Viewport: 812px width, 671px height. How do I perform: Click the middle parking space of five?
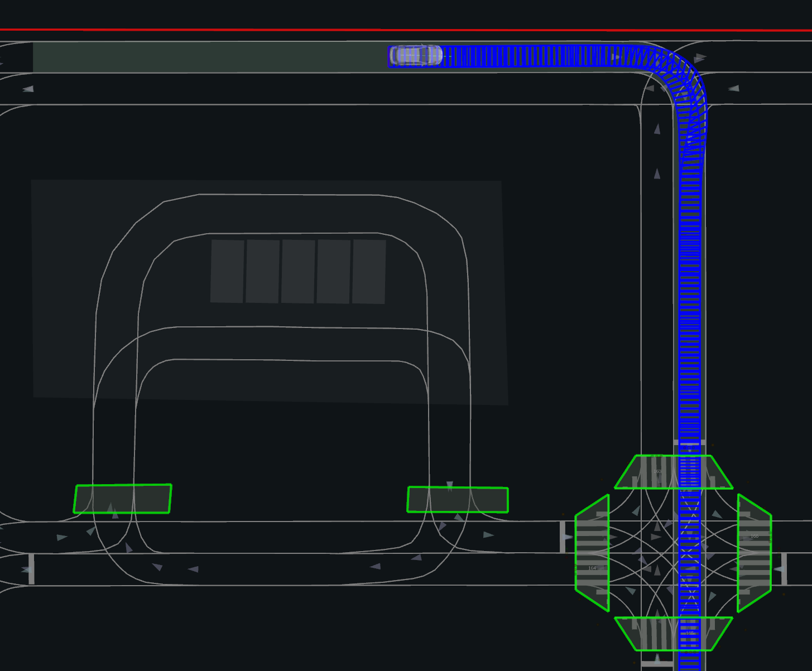pos(298,272)
